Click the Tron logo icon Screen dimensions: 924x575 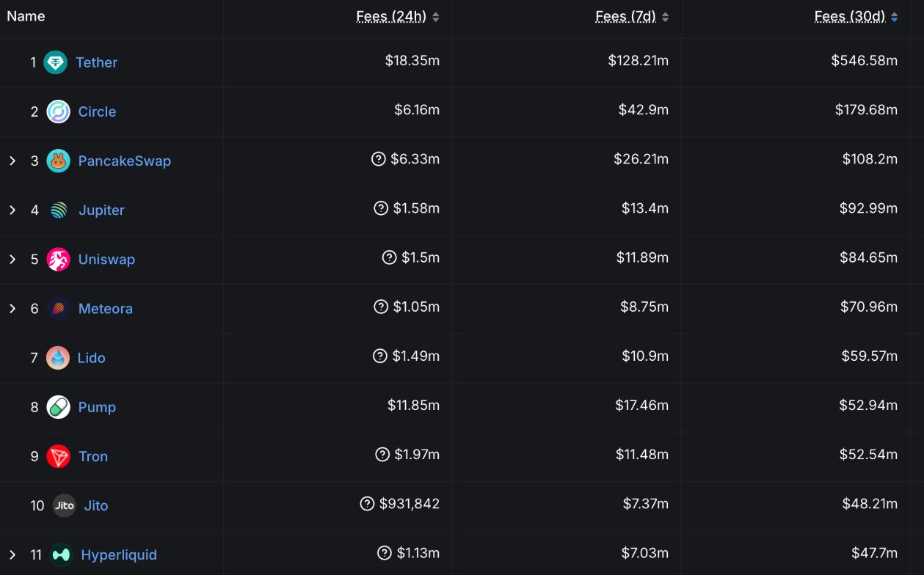[x=59, y=456]
